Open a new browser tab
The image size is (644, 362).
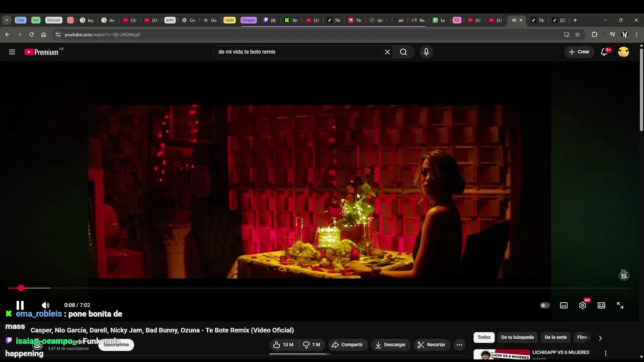tap(575, 20)
